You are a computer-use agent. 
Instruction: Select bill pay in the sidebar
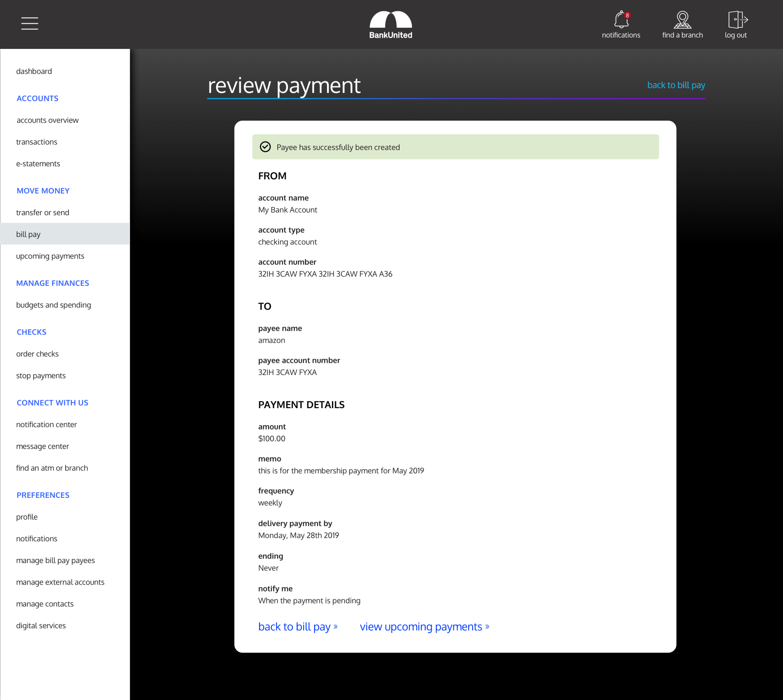pos(29,234)
